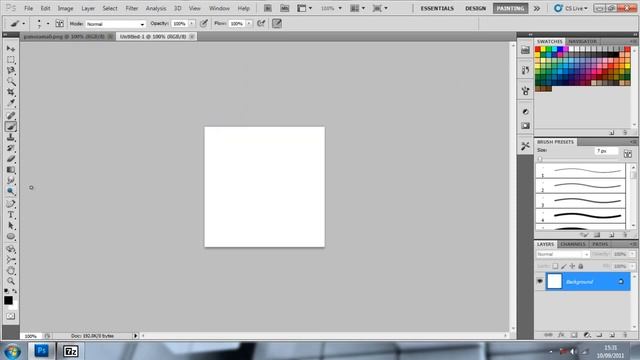
Task: Switch to Essentials workspace
Action: [x=437, y=8]
